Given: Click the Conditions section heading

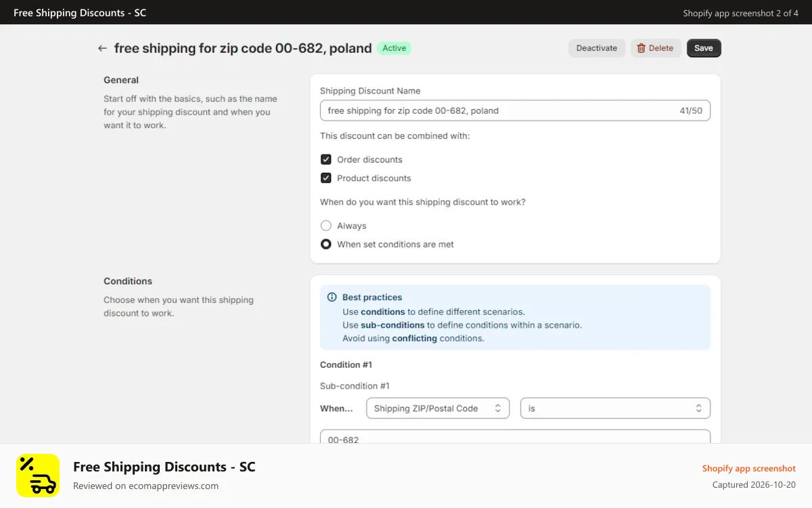Looking at the screenshot, I should (x=128, y=281).
